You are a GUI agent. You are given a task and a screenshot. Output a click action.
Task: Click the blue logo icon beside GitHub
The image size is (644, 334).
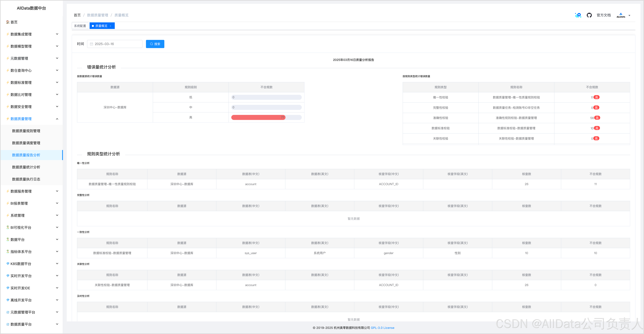click(578, 15)
